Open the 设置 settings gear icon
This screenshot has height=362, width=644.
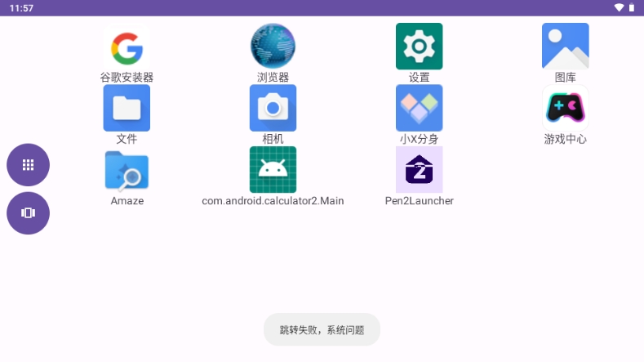tap(419, 47)
